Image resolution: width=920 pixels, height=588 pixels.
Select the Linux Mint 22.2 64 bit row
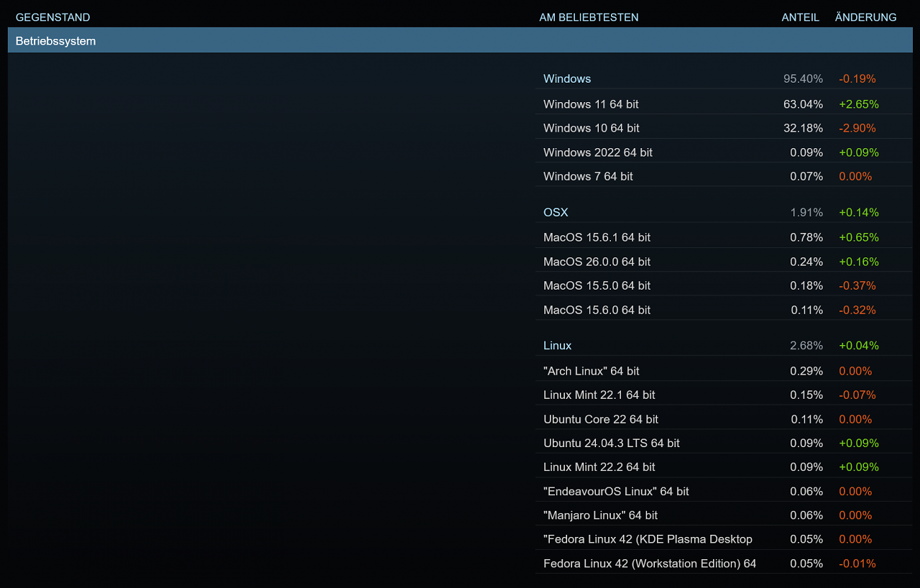coord(724,467)
